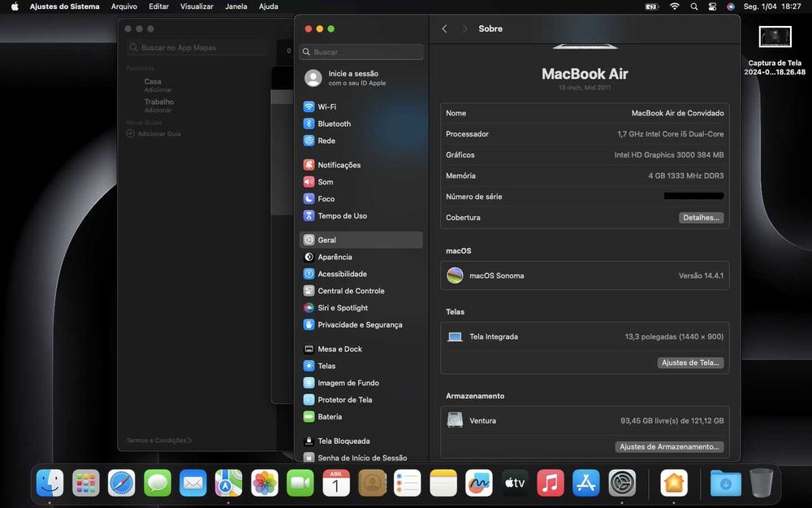Click the battery status menu bar icon
Viewport: 812px width, 508px height.
click(x=651, y=7)
